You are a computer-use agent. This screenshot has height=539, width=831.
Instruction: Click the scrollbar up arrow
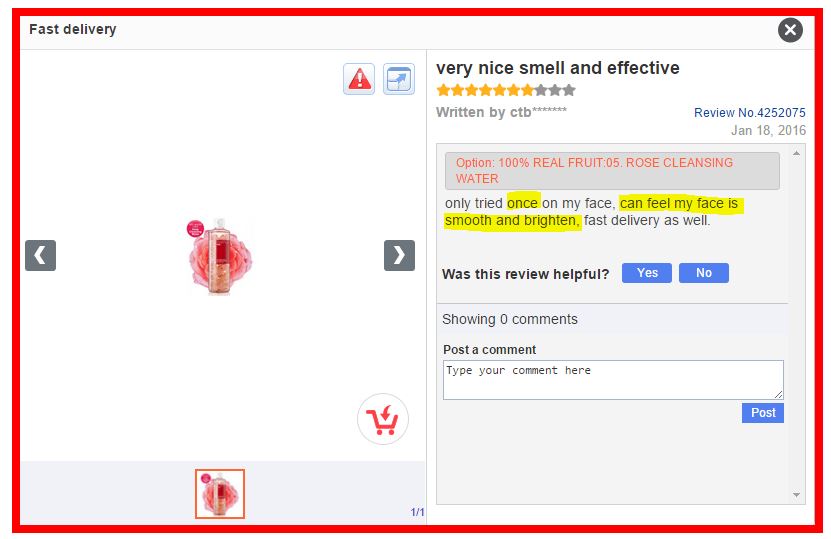tap(796, 153)
